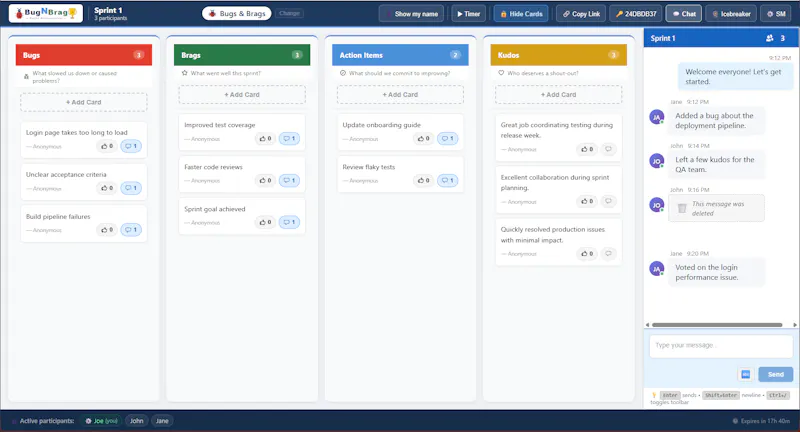This screenshot has width=800, height=432.
Task: Comment on 'Quickly resolved production issues' kudos
Action: [608, 254]
